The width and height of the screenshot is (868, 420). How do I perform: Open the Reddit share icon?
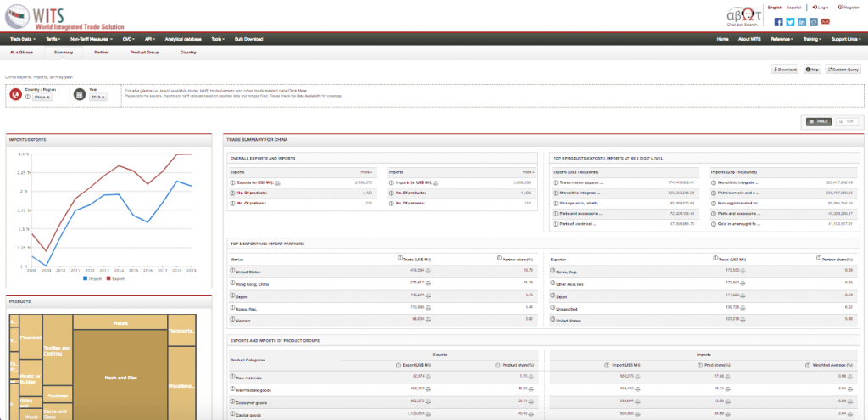click(814, 22)
